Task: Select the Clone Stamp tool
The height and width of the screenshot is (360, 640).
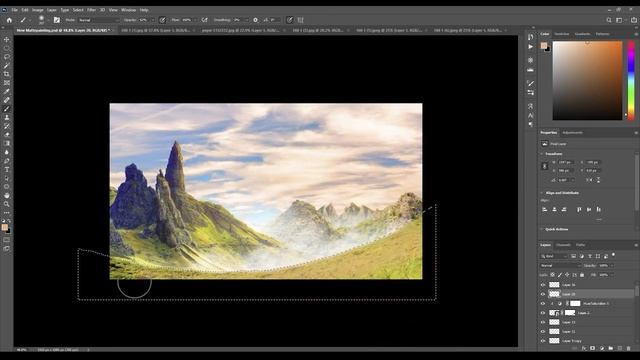Action: click(7, 118)
